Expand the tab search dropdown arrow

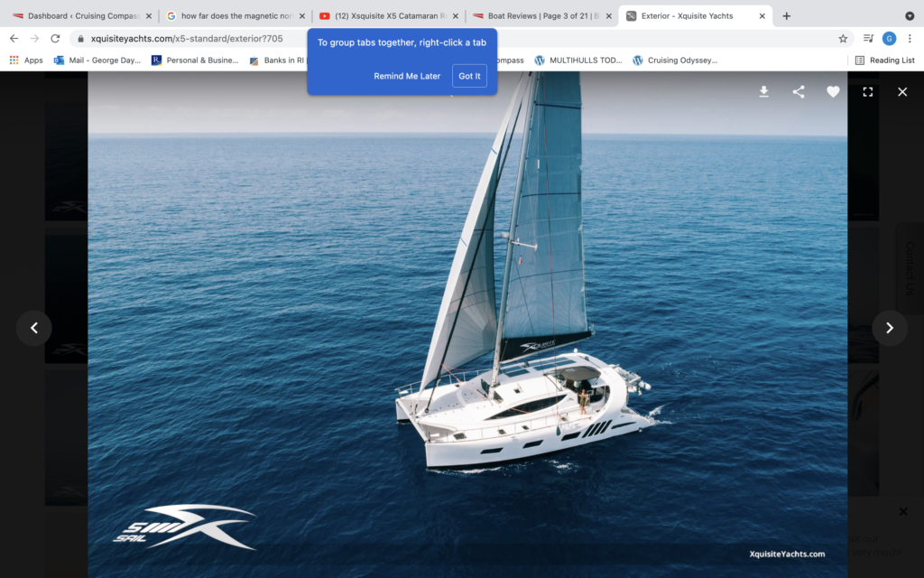(910, 16)
